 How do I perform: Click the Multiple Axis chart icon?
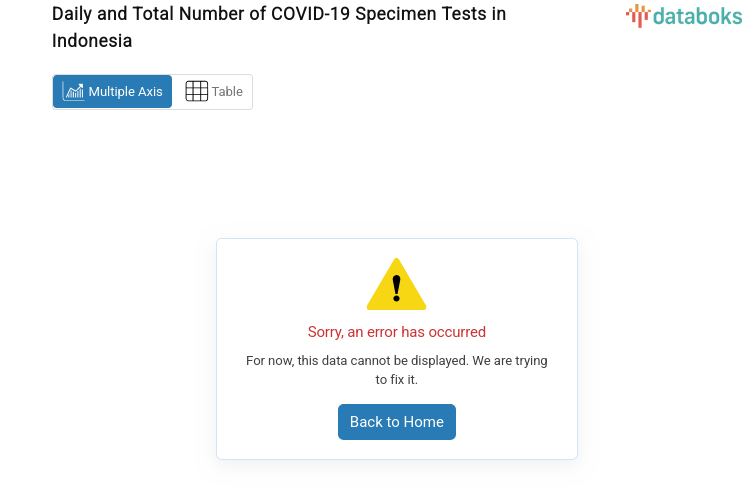pyautogui.click(x=73, y=92)
